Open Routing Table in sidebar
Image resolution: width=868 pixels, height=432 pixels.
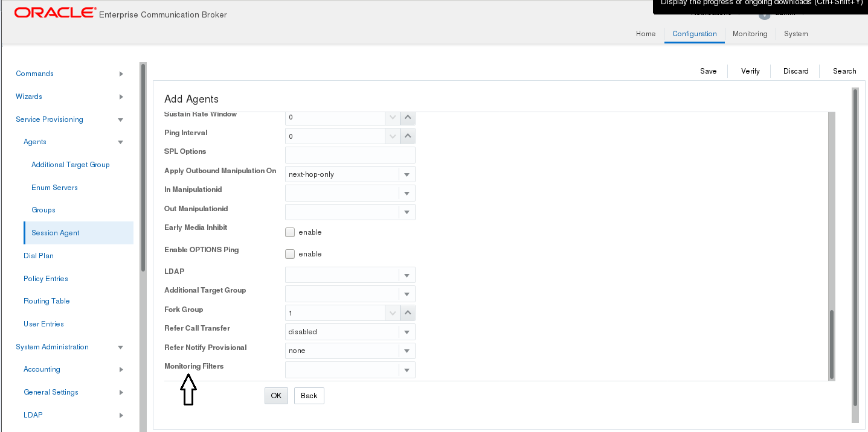tap(47, 301)
